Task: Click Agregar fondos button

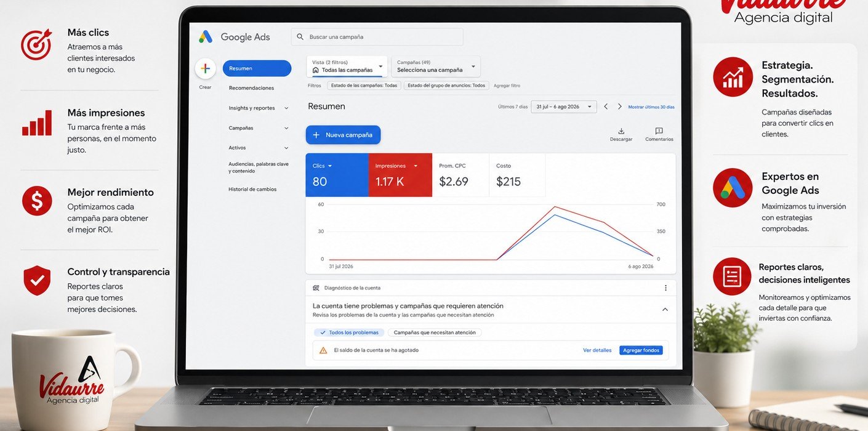Action: 641,350
